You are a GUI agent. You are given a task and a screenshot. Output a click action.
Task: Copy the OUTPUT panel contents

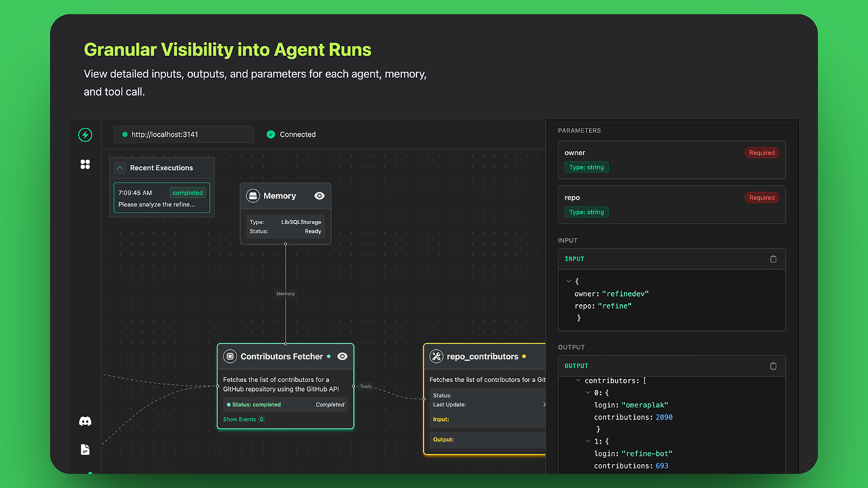(773, 366)
